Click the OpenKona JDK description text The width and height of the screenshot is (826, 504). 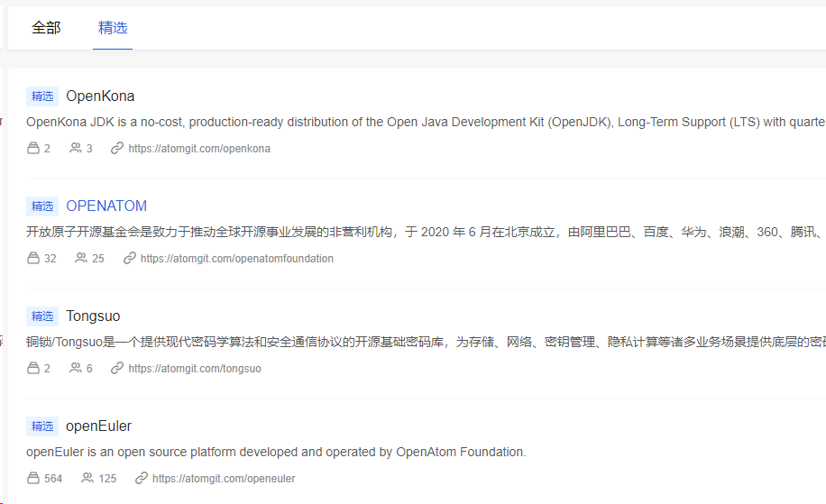pyautogui.click(x=426, y=123)
